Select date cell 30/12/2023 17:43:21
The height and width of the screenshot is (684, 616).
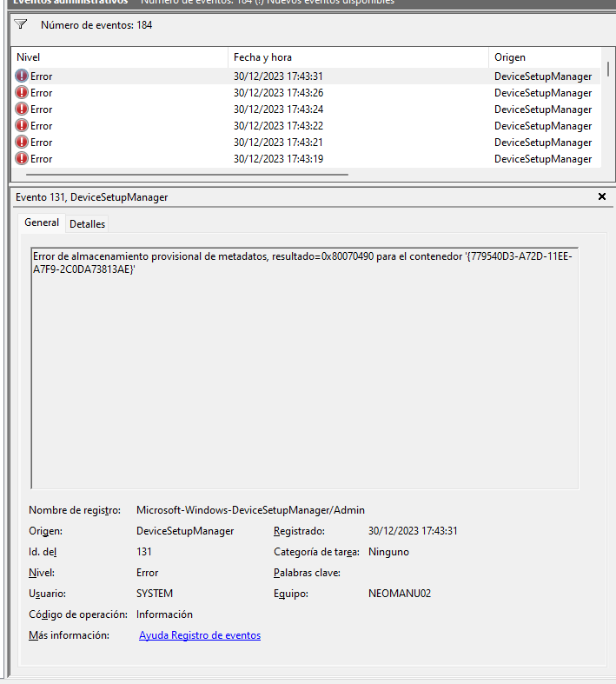(278, 143)
